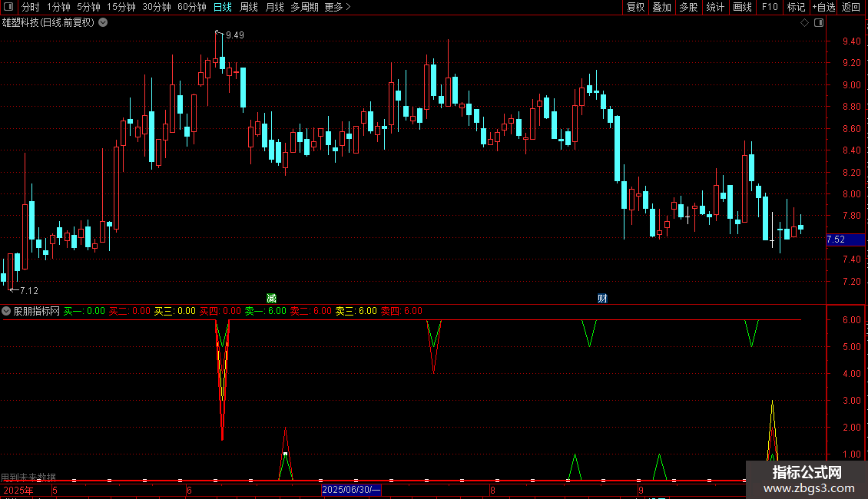This screenshot has height=499, width=868.
Task: Switch to 周线 weekly chart
Action: (249, 7)
